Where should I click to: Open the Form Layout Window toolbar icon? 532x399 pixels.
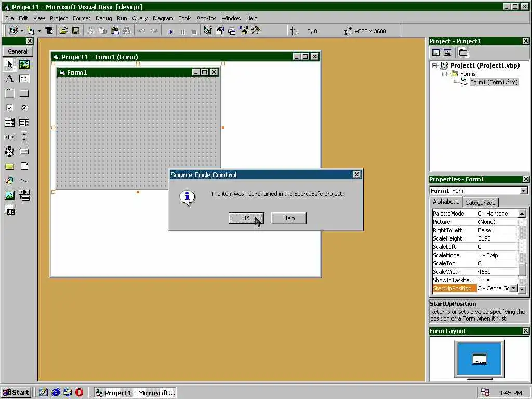pos(232,31)
